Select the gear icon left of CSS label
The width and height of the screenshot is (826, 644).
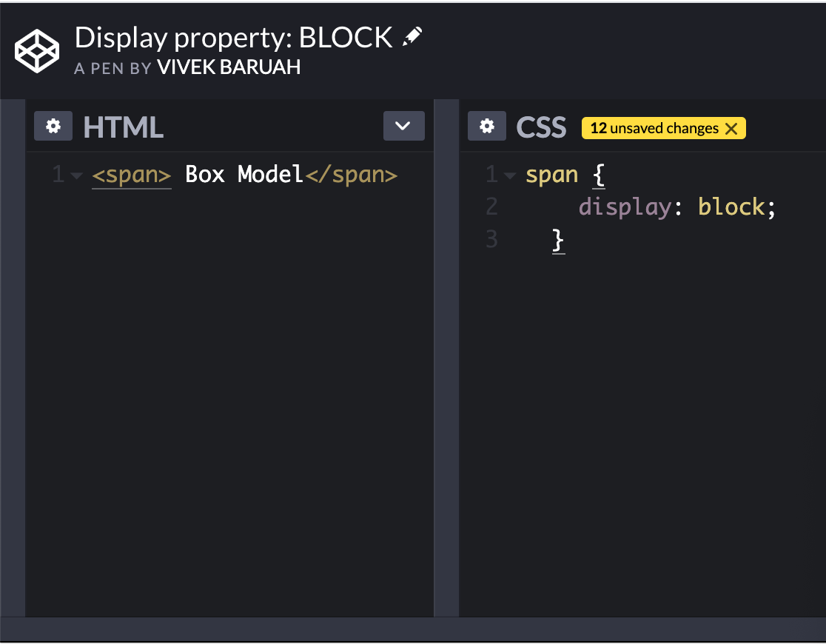point(486,125)
